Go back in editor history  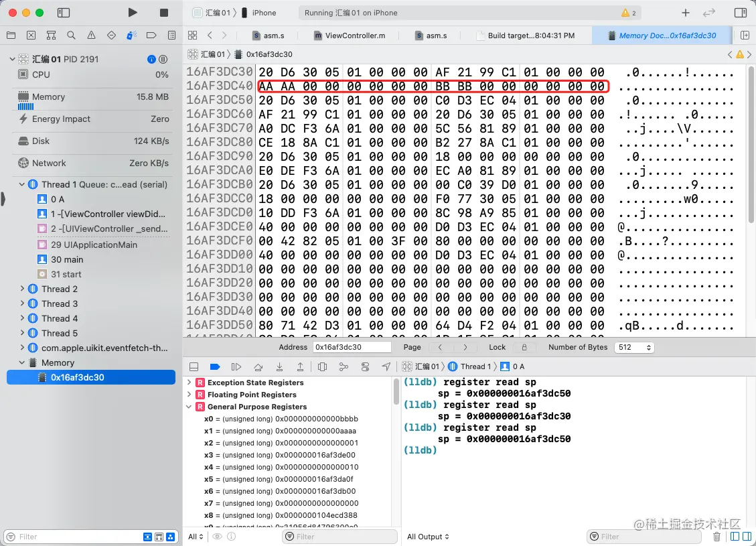[210, 36]
